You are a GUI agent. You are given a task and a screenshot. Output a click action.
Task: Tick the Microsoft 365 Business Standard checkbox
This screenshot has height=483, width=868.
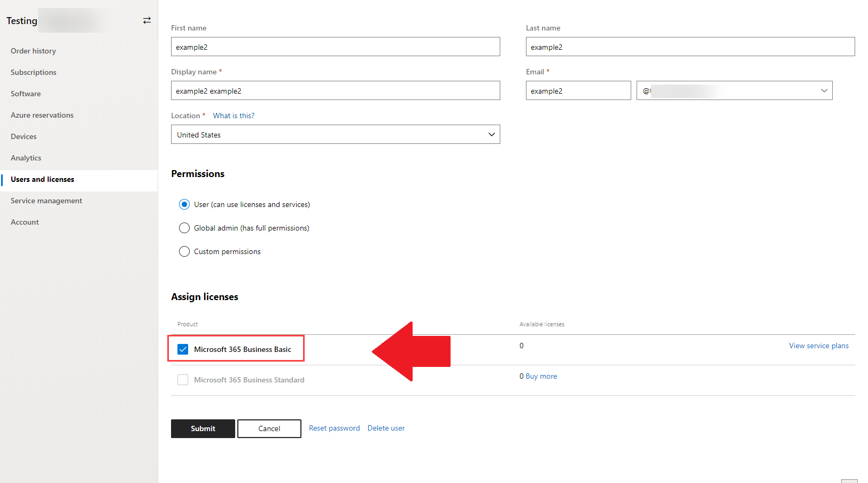[x=183, y=380]
